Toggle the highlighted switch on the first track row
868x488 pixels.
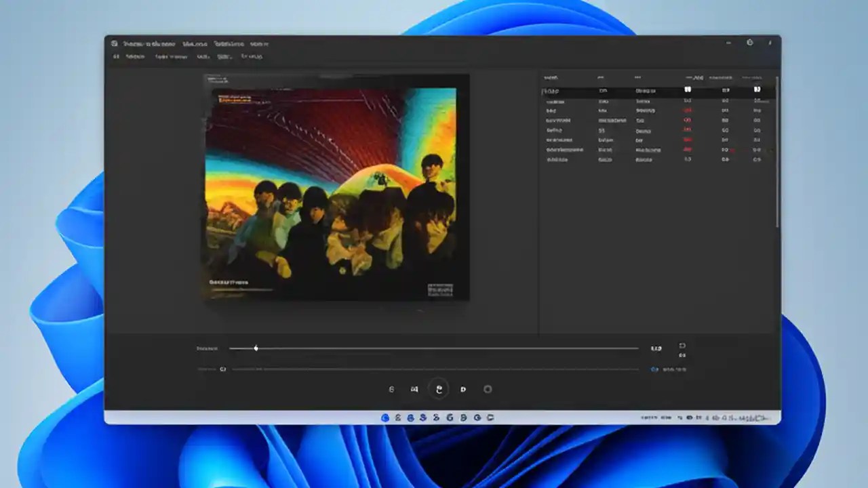pos(688,89)
